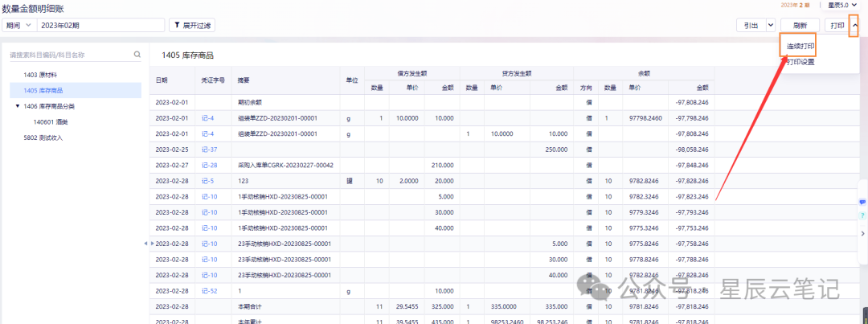Open 记-10 link in row with balance -97,823.246
Viewport: 868px width, 324px height.
[209, 197]
